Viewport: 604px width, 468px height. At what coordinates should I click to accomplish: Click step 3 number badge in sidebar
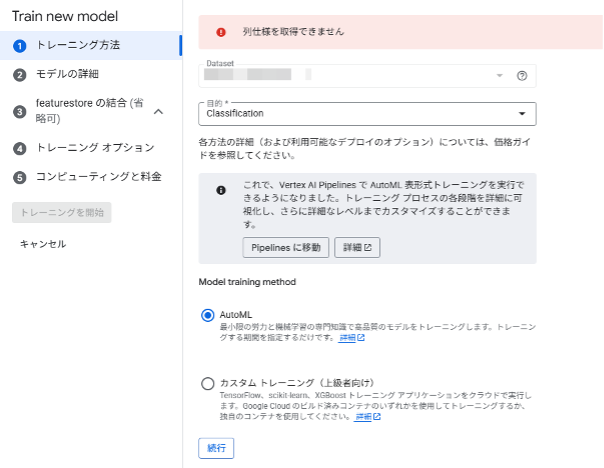pos(20,111)
